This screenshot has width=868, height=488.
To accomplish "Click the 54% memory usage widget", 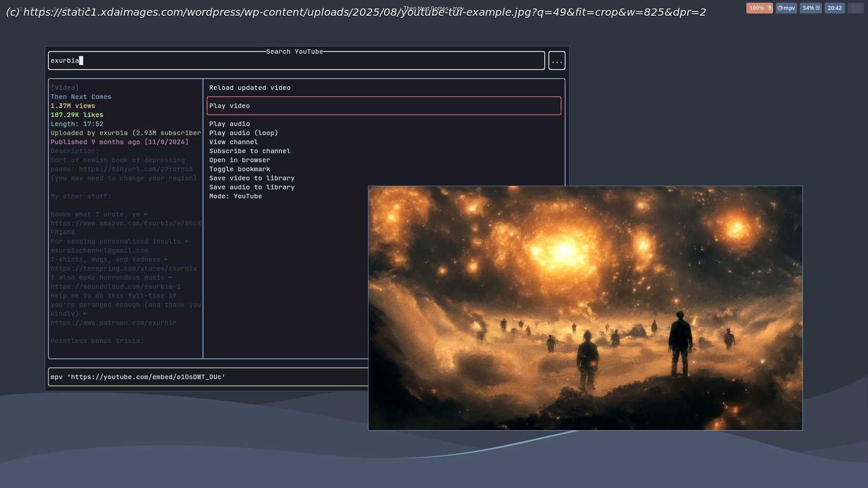I will point(810,8).
